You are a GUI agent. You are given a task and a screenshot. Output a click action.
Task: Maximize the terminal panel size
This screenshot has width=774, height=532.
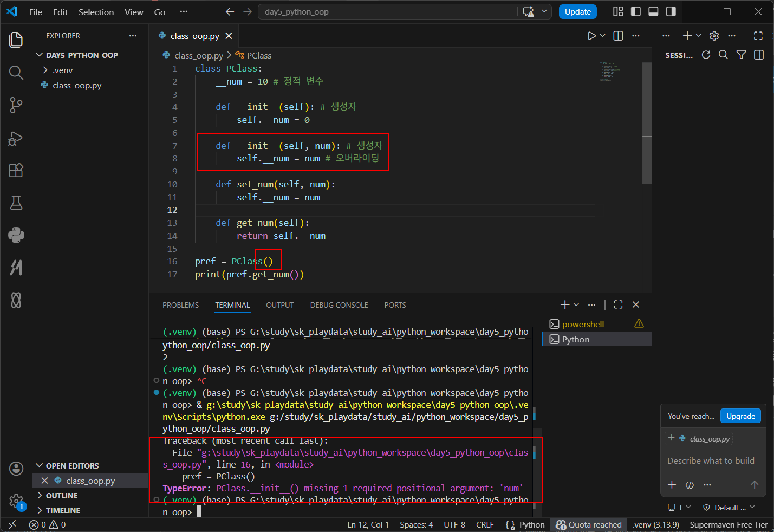618,305
